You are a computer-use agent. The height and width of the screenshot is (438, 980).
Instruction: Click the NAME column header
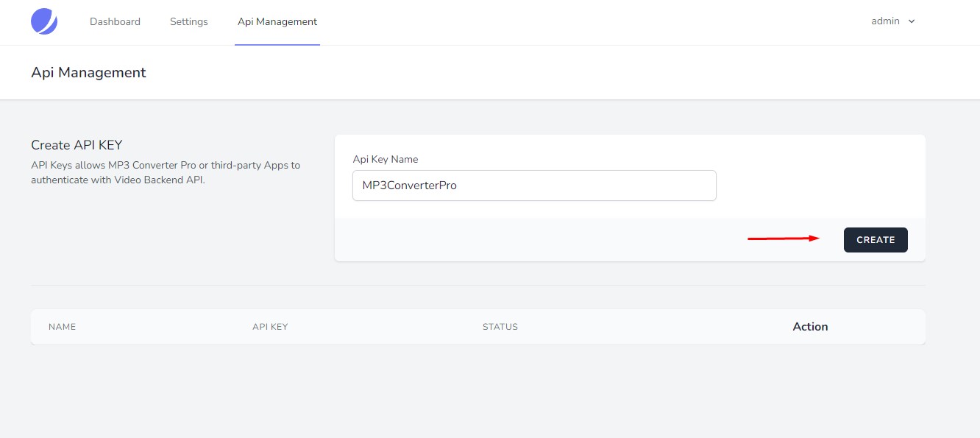pos(62,327)
